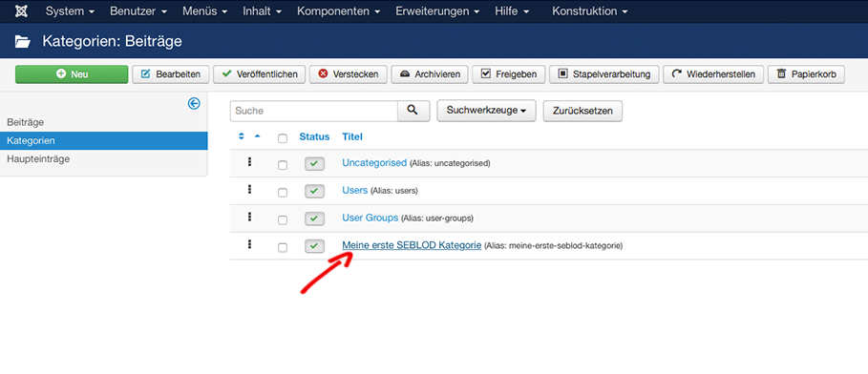Open Stapelverarbeitung batch dialog
Screen dimensions: 868x374
603,74
